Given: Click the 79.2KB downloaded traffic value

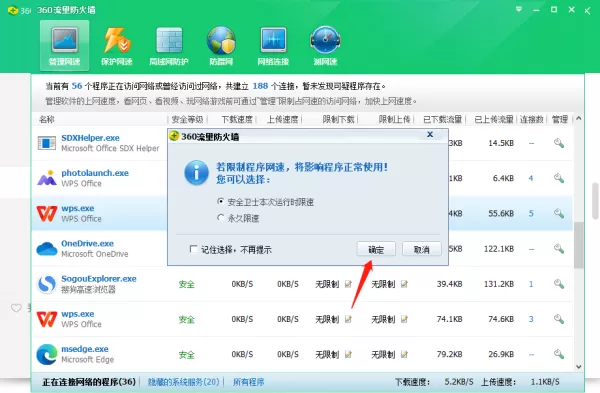Looking at the screenshot, I should (x=449, y=354).
